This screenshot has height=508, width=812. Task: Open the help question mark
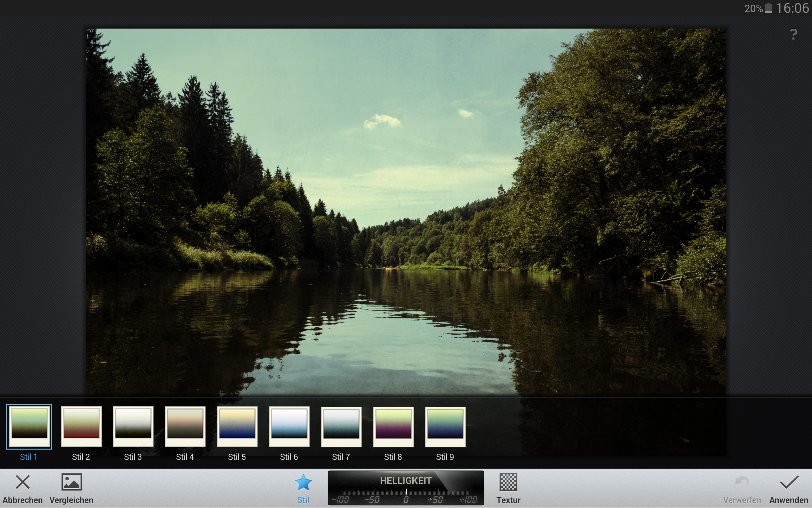(x=794, y=34)
